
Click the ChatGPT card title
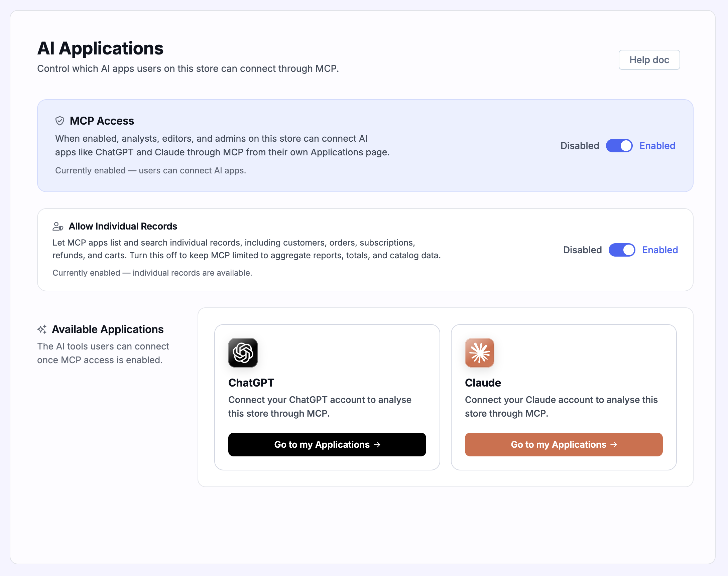point(251,383)
